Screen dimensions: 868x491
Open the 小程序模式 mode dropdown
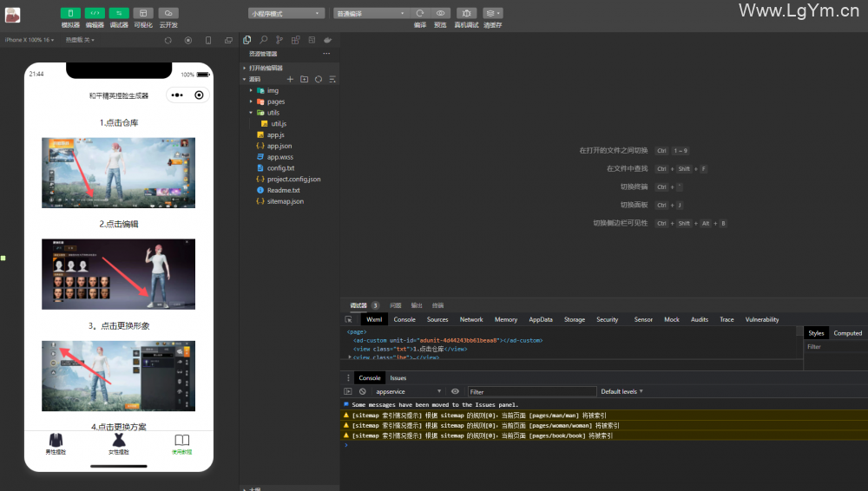coord(286,13)
